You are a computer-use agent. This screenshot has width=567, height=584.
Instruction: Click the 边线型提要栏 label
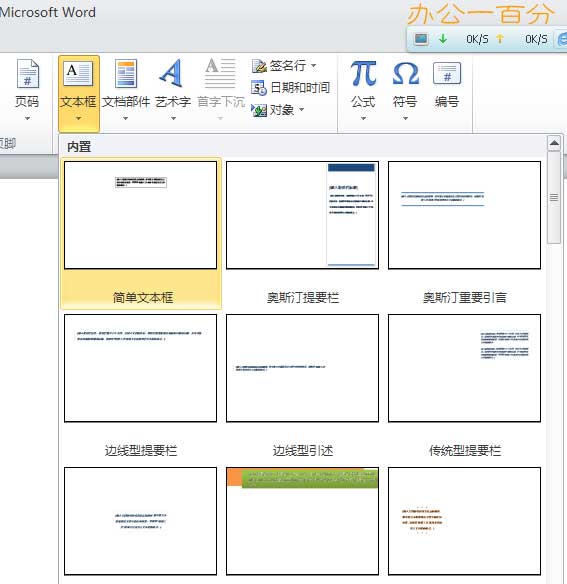coord(141,451)
